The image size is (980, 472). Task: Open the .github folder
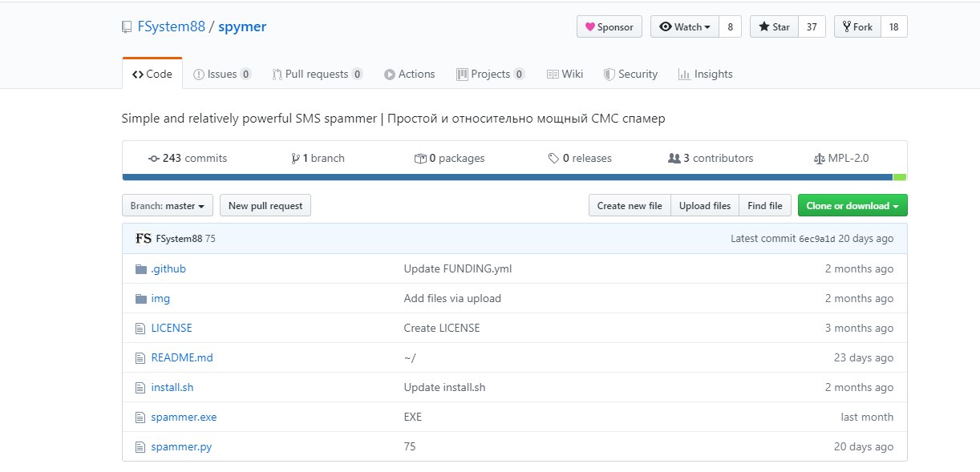pyautogui.click(x=168, y=269)
